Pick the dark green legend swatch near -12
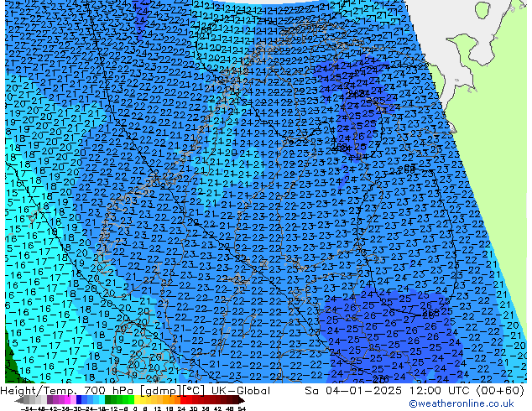 (108, 399)
